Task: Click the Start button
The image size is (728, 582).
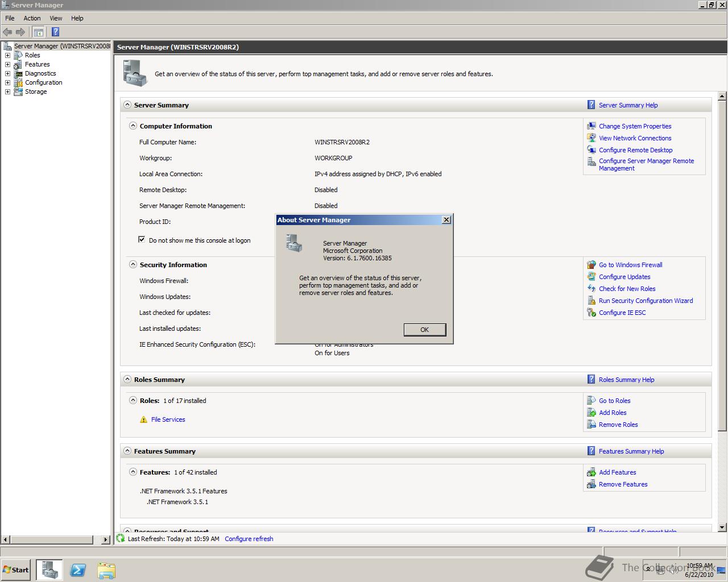Action: 15,570
